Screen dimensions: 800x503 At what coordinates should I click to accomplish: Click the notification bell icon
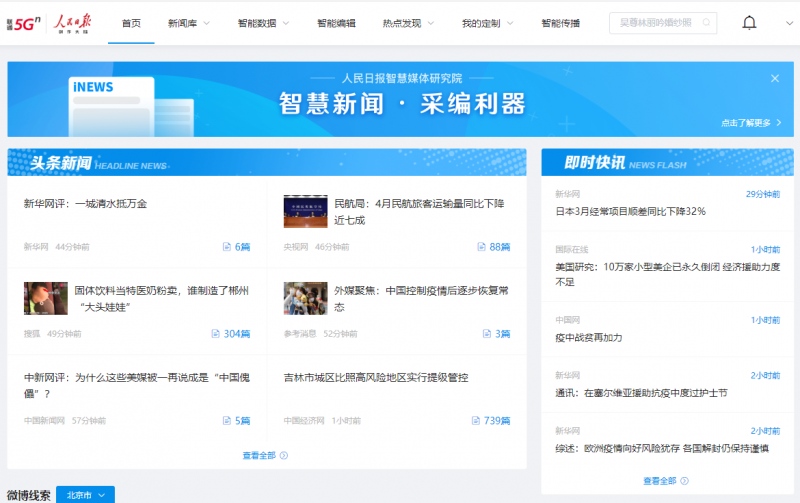(749, 23)
